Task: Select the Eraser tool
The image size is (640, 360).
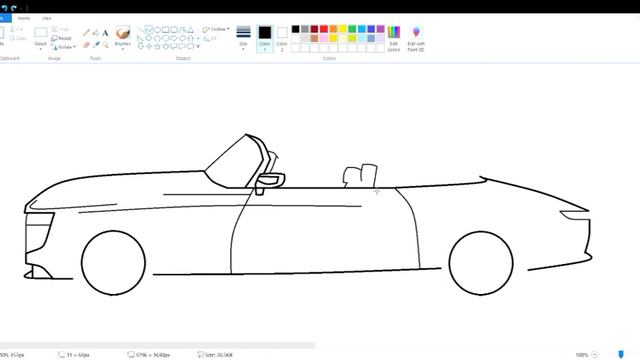Action: click(x=86, y=44)
